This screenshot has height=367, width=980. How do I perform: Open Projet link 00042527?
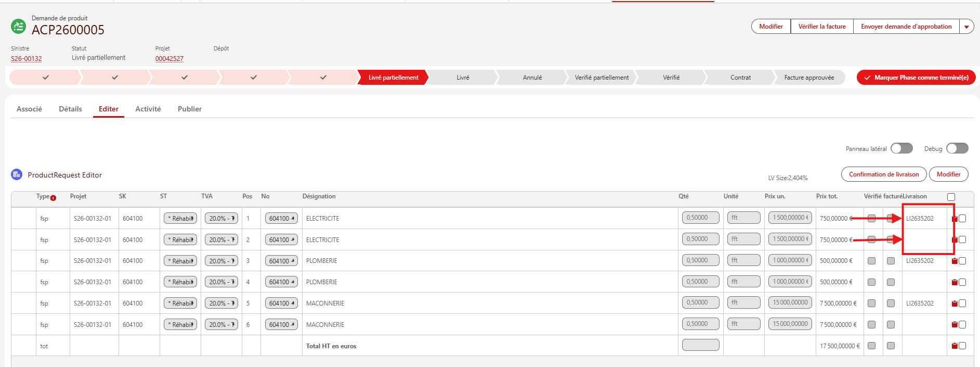169,59
